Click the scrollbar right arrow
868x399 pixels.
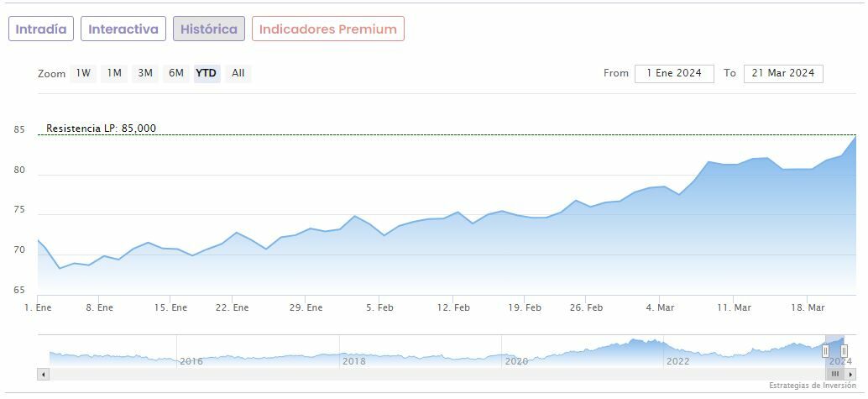[x=849, y=374]
